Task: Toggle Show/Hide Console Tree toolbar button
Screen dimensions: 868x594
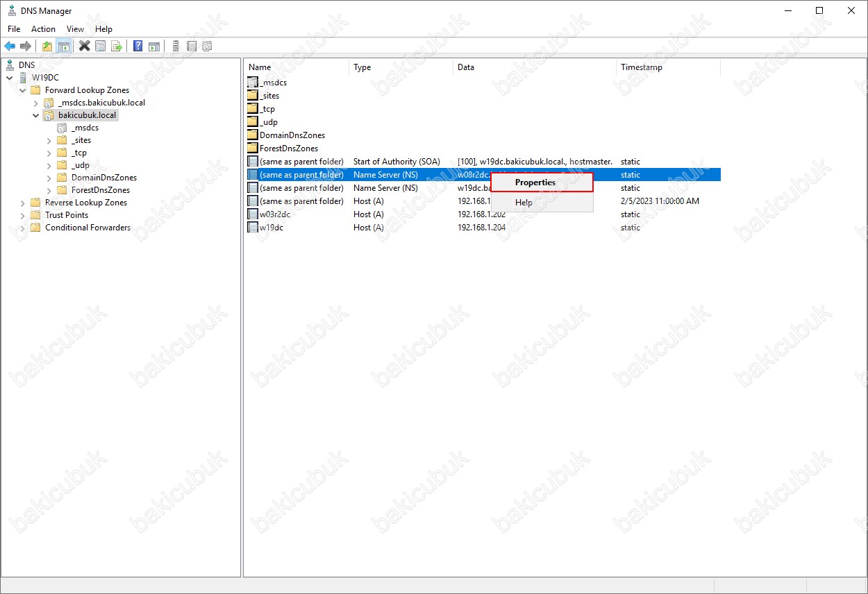Action: pos(63,46)
